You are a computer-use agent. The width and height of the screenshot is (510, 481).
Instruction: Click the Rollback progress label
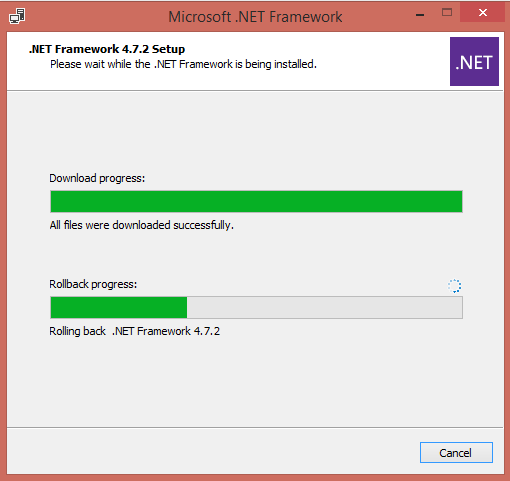pos(93,284)
